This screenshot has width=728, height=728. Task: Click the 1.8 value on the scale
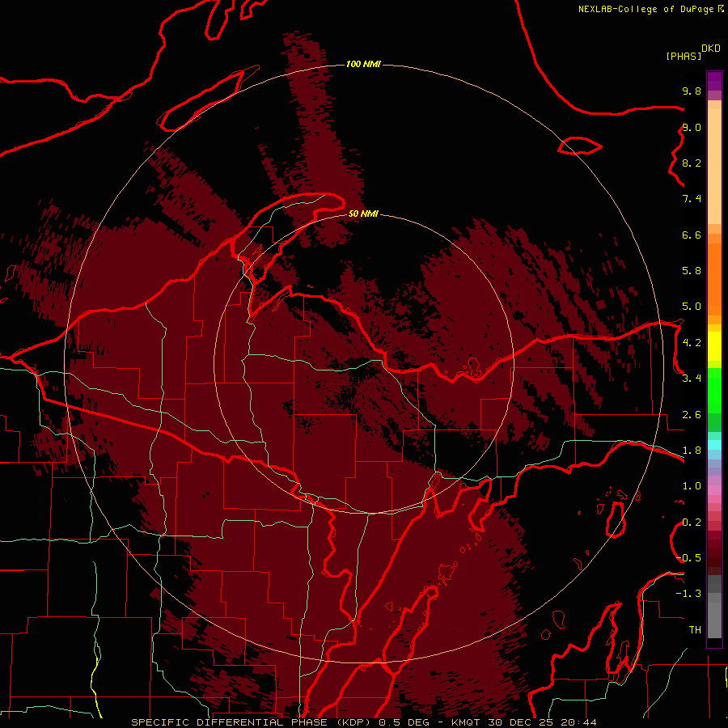[692, 451]
